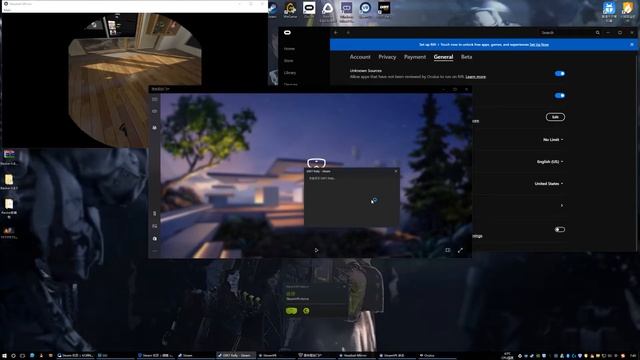
Task: Open hamburger menu in Mixed Reality Portal
Action: [155, 99]
